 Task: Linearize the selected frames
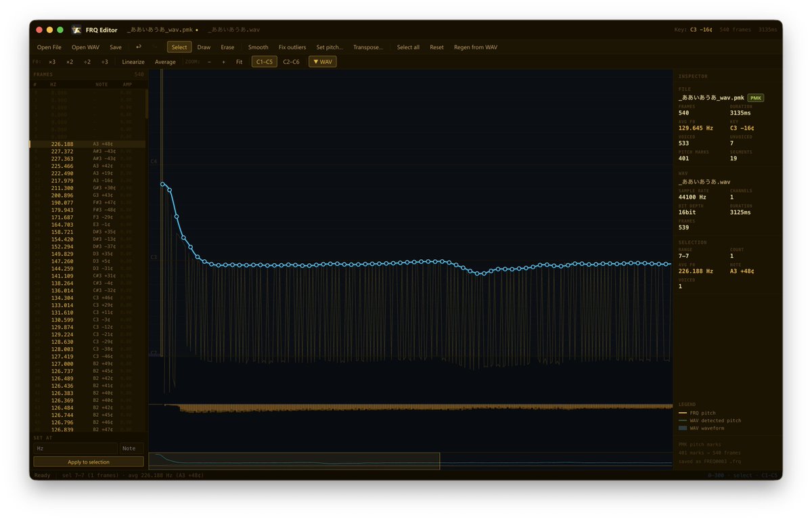[x=133, y=62]
